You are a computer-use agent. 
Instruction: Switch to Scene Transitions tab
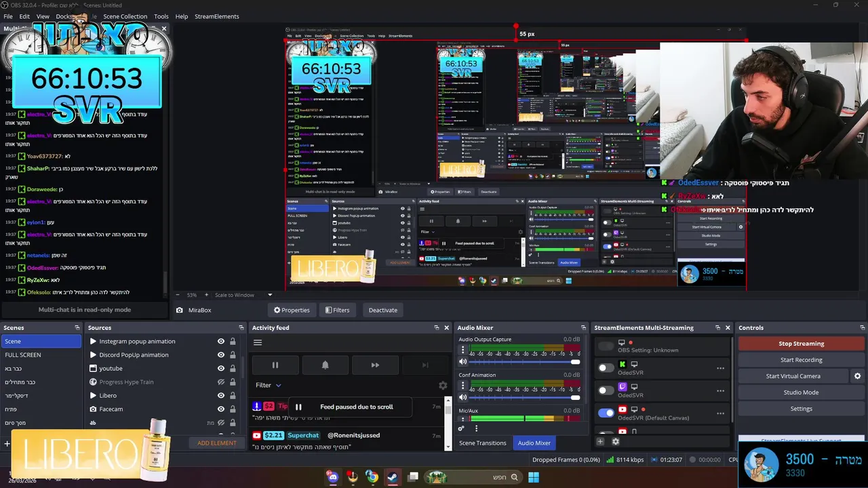[x=483, y=443]
